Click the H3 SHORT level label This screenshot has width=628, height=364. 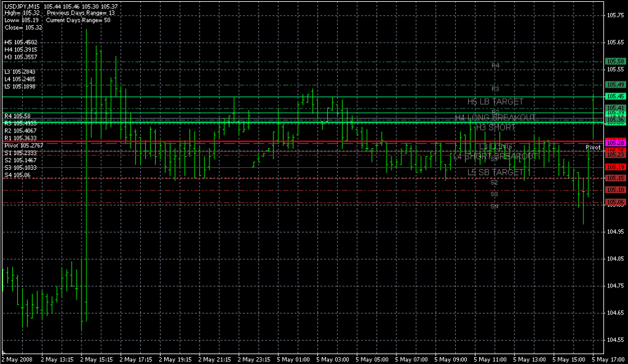point(495,127)
